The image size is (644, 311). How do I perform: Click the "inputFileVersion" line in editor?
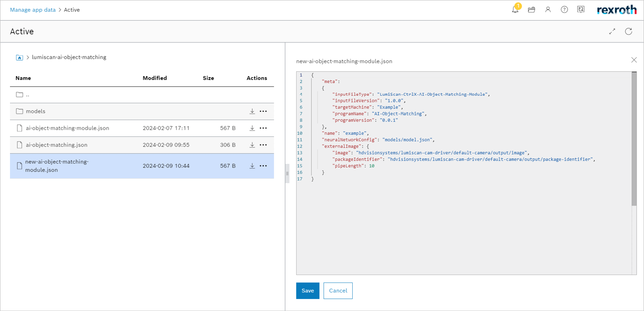click(x=368, y=101)
